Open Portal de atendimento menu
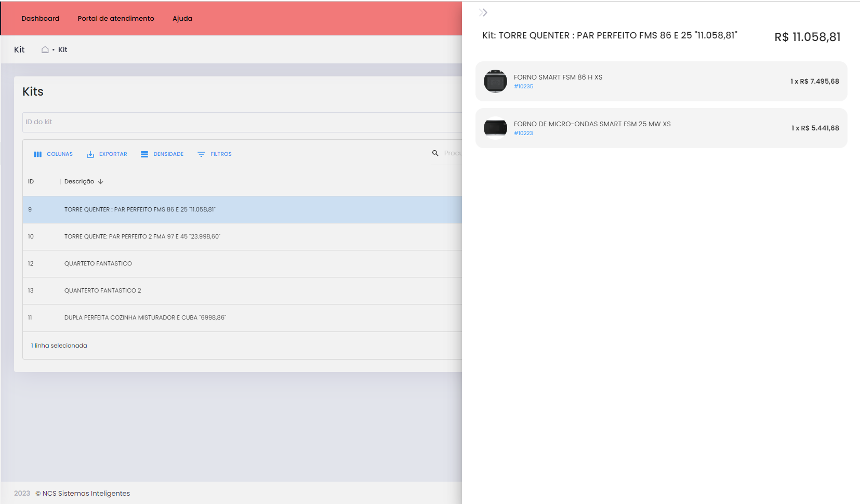Screen dimensions: 860x504 point(116,18)
